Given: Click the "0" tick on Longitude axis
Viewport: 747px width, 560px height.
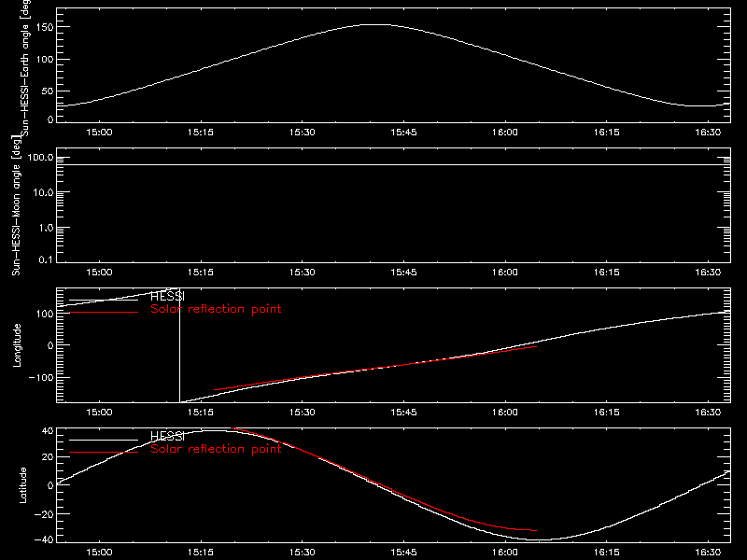Looking at the screenshot, I should pos(51,345).
